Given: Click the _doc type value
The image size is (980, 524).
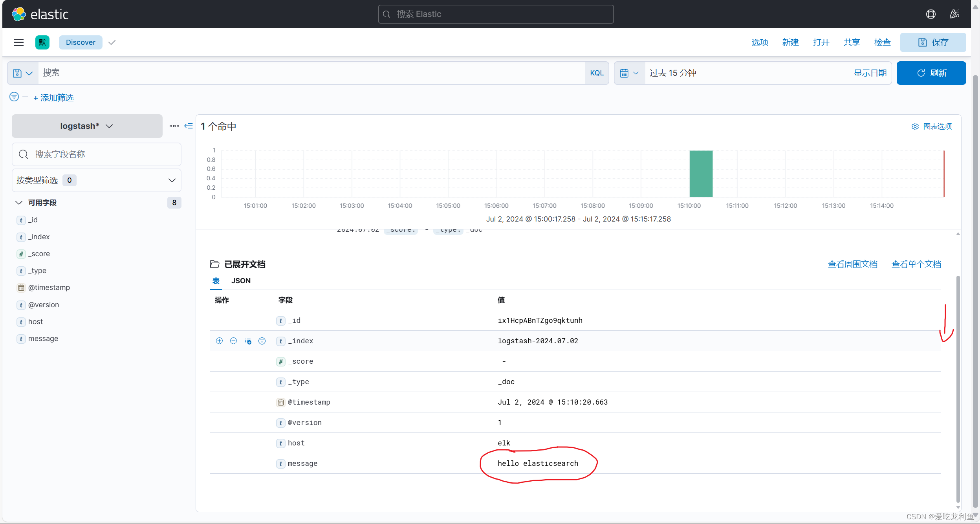Looking at the screenshot, I should [x=506, y=382].
